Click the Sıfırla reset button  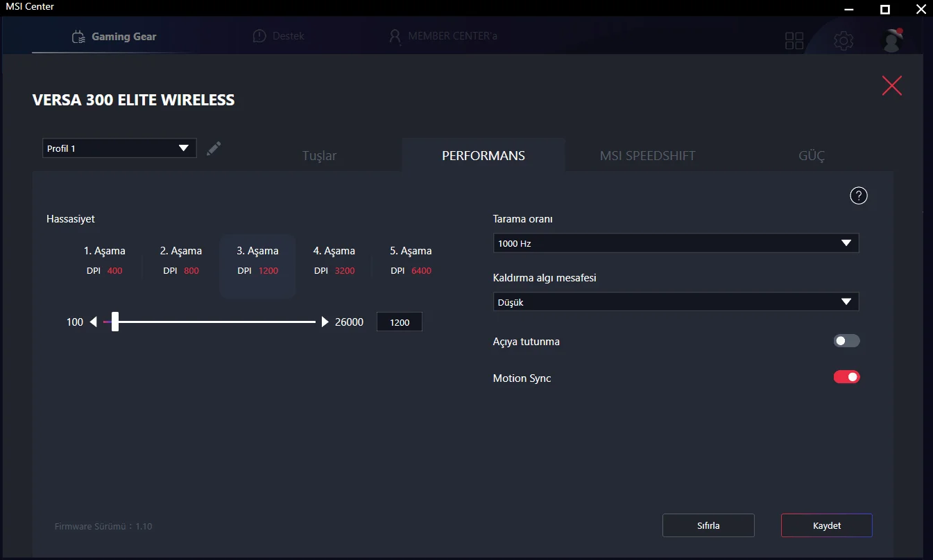pyautogui.click(x=708, y=525)
